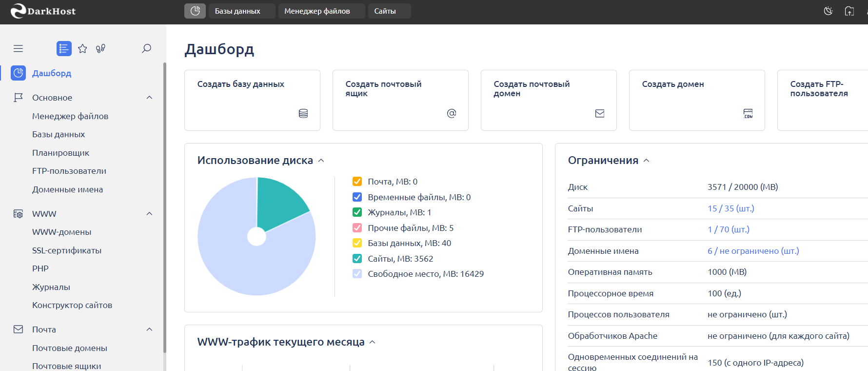Click the Дашборд sidebar icon
The image size is (868, 371).
19,73
